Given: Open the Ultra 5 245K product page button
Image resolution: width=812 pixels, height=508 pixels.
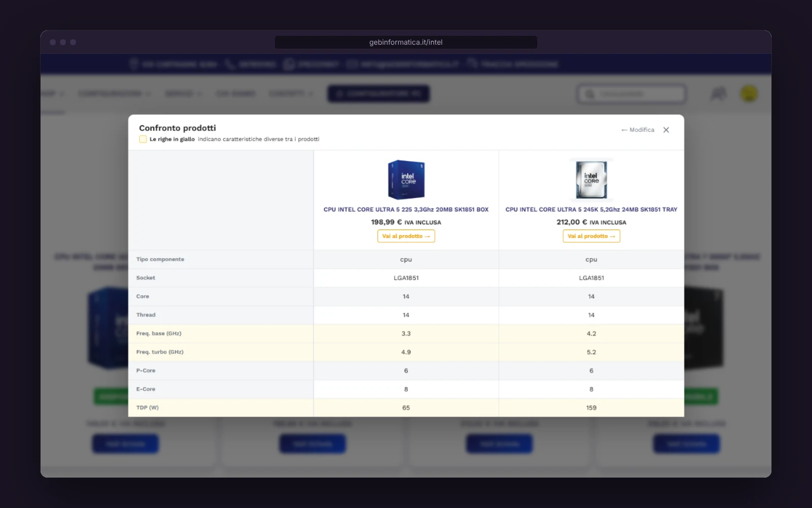Looking at the screenshot, I should point(591,236).
